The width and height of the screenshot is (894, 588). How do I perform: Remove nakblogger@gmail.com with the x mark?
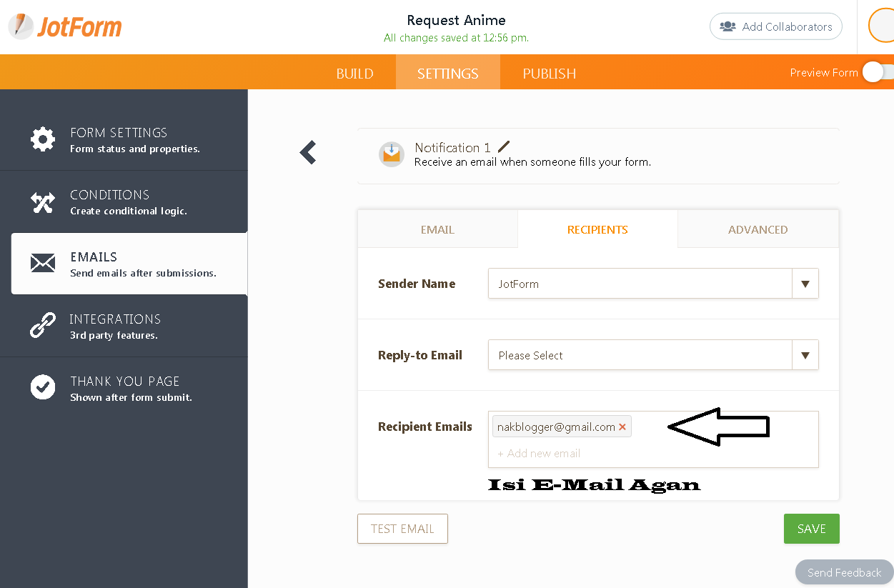[x=622, y=426]
